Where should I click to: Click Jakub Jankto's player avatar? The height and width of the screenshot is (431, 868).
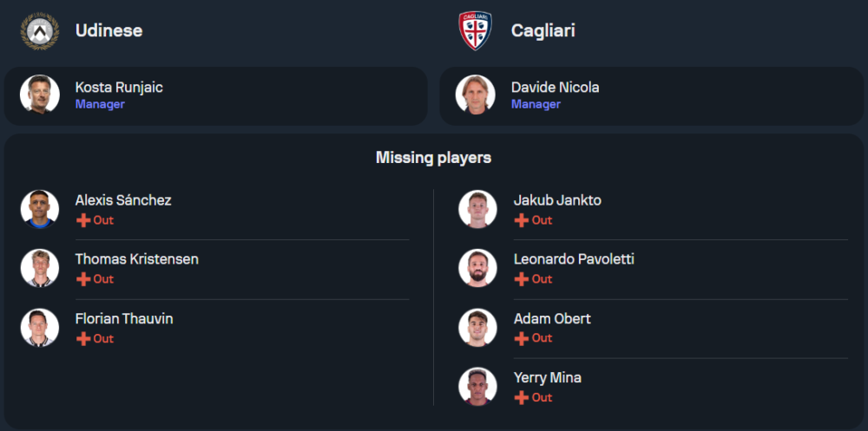click(477, 209)
